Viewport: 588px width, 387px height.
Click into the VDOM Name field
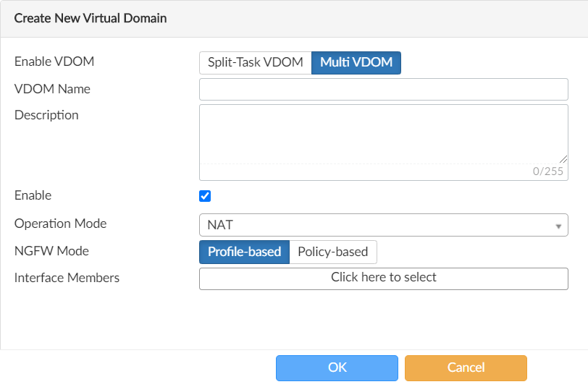tap(383, 89)
